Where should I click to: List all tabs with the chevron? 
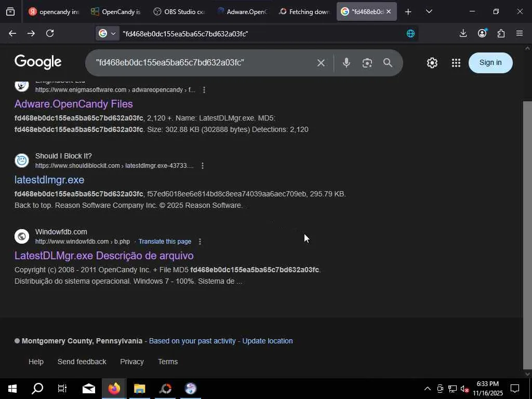click(x=429, y=12)
